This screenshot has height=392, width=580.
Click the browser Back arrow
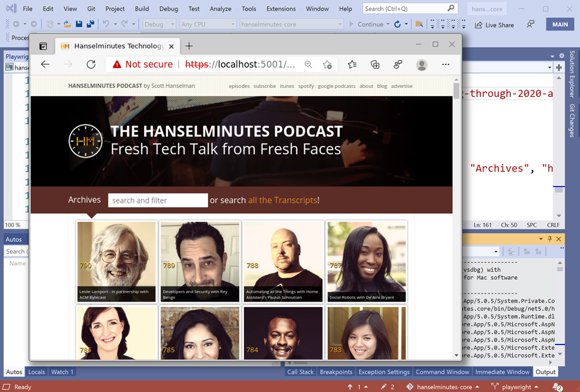coord(45,64)
